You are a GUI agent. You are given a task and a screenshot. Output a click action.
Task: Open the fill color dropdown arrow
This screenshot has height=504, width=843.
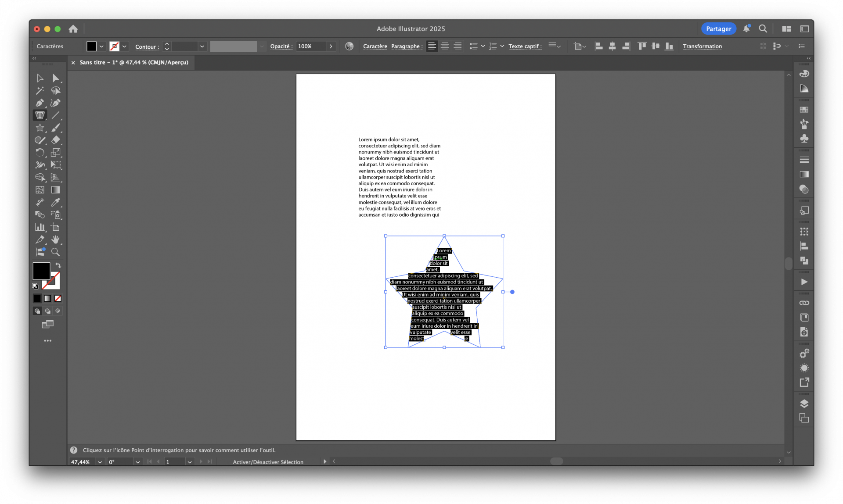pyautogui.click(x=101, y=46)
